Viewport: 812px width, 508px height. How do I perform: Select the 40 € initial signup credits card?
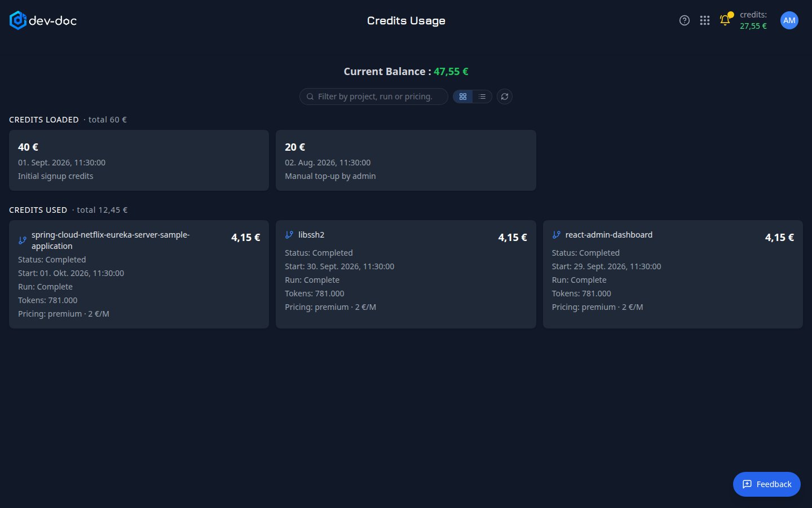[139, 160]
